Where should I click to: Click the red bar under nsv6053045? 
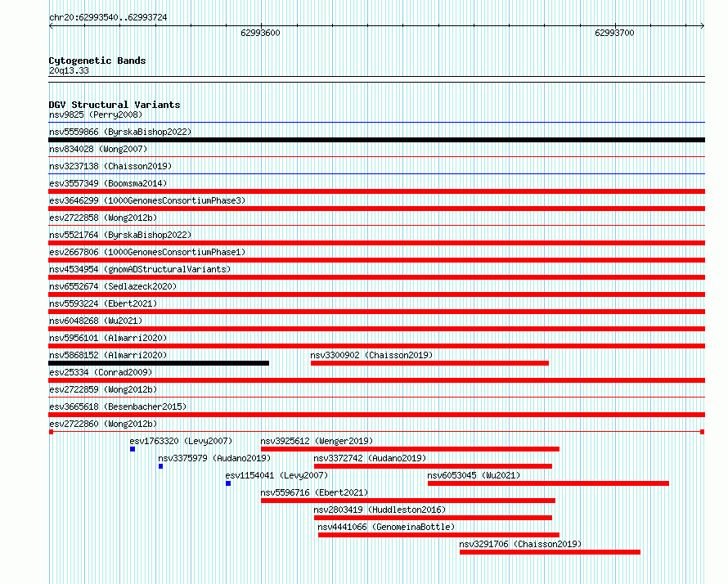point(548,483)
